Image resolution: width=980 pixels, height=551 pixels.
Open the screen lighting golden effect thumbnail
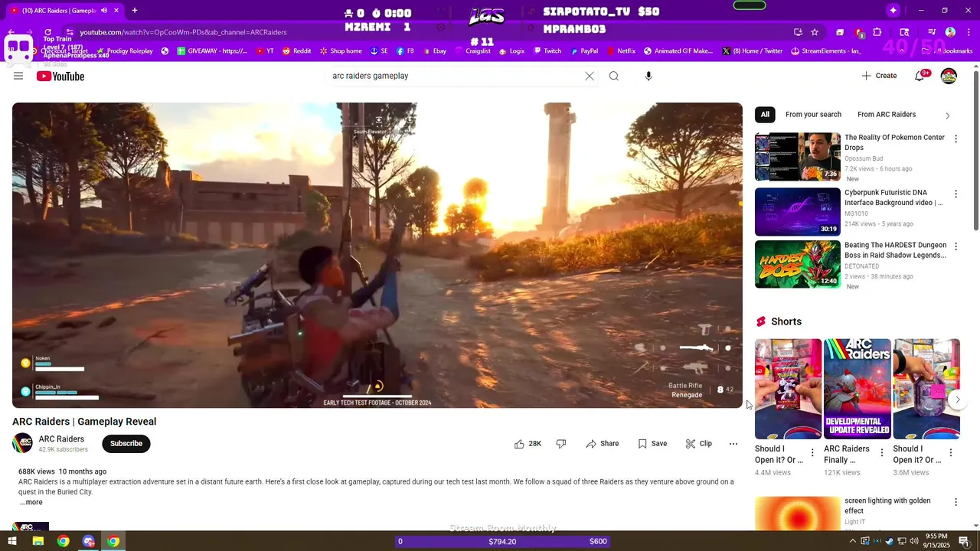(798, 513)
